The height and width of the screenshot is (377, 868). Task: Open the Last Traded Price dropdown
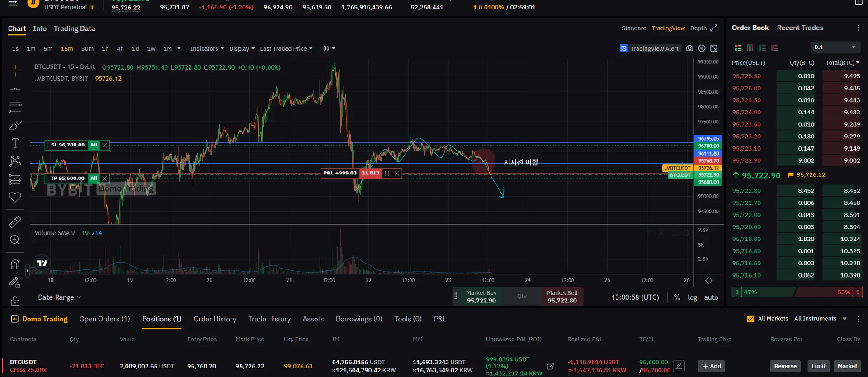pyautogui.click(x=286, y=48)
